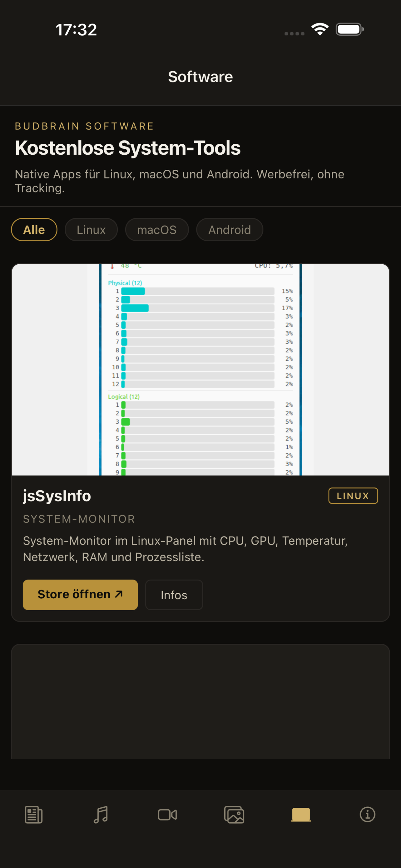The height and width of the screenshot is (868, 401).
Task: Filter apps by Android
Action: [229, 229]
